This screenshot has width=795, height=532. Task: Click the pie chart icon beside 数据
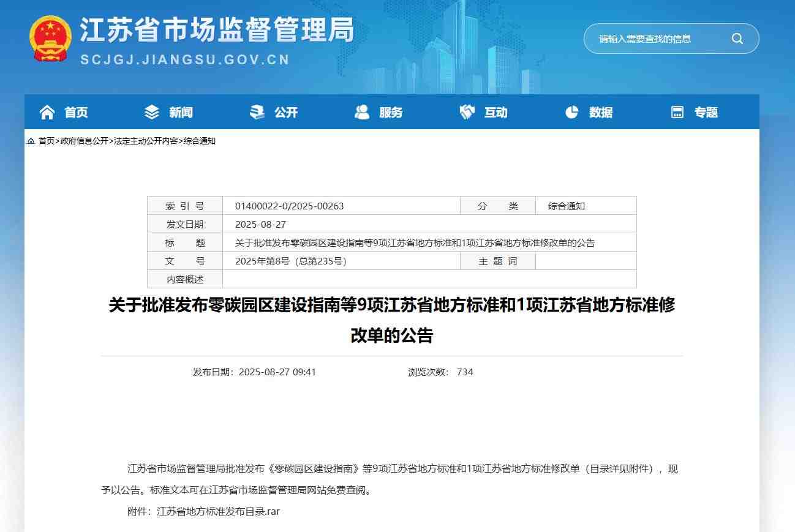point(571,112)
